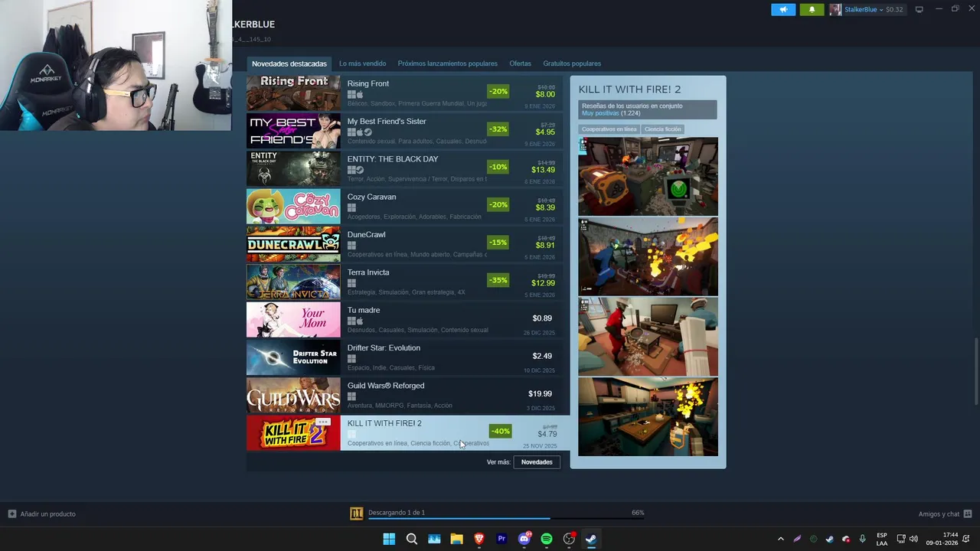Open the first preview screenshot with green X
Image resolution: width=980 pixels, height=551 pixels.
(648, 176)
